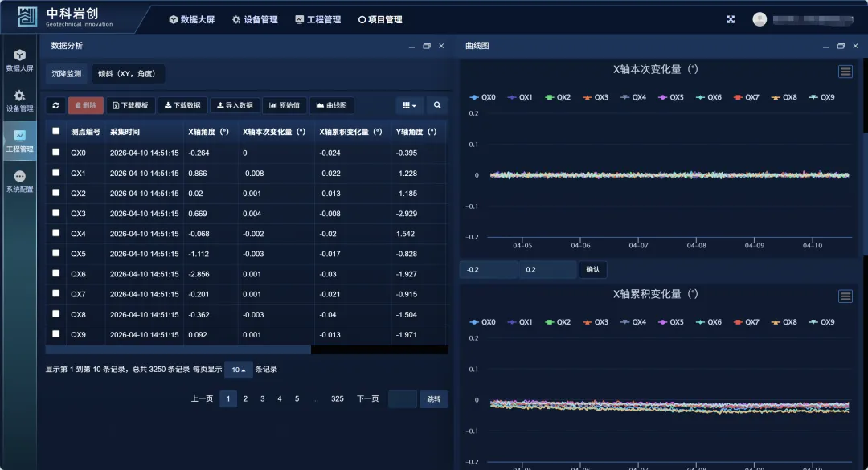Open the table search icon
The image size is (868, 470).
[437, 105]
